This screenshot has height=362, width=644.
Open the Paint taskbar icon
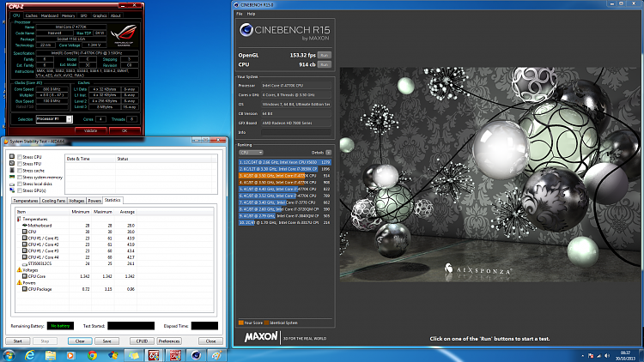pyautogui.click(x=216, y=355)
